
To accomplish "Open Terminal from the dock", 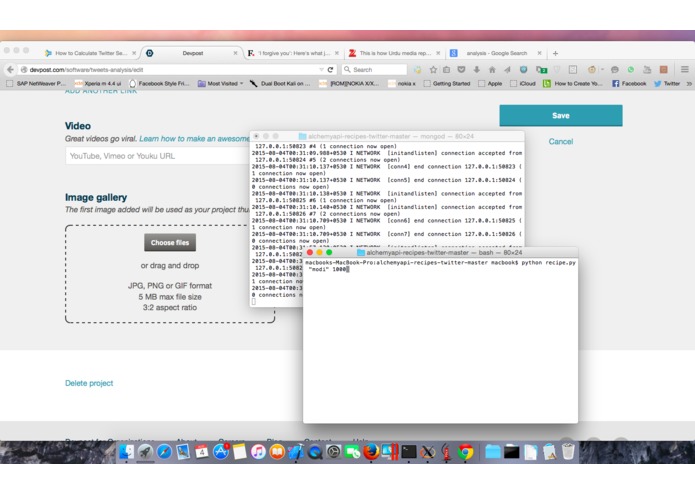I will point(409,452).
